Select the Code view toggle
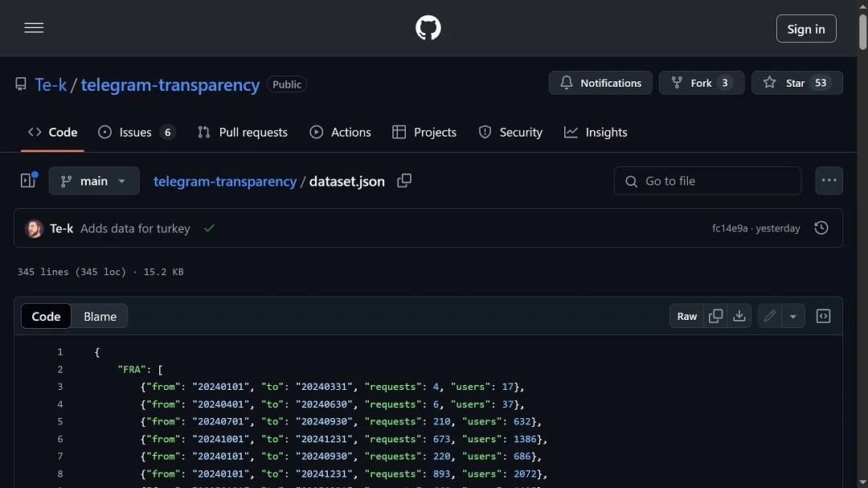868x488 pixels. click(x=46, y=316)
